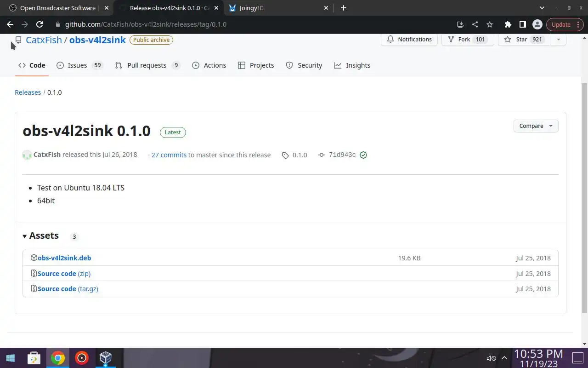Viewport: 588px width, 368px height.
Task: Download Source code (zip)
Action: click(x=64, y=274)
